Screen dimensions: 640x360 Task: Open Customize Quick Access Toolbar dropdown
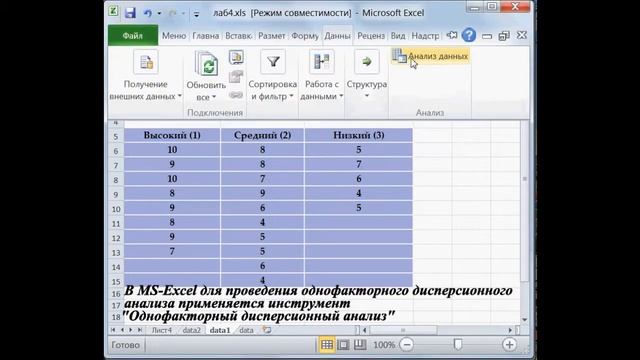coord(196,14)
